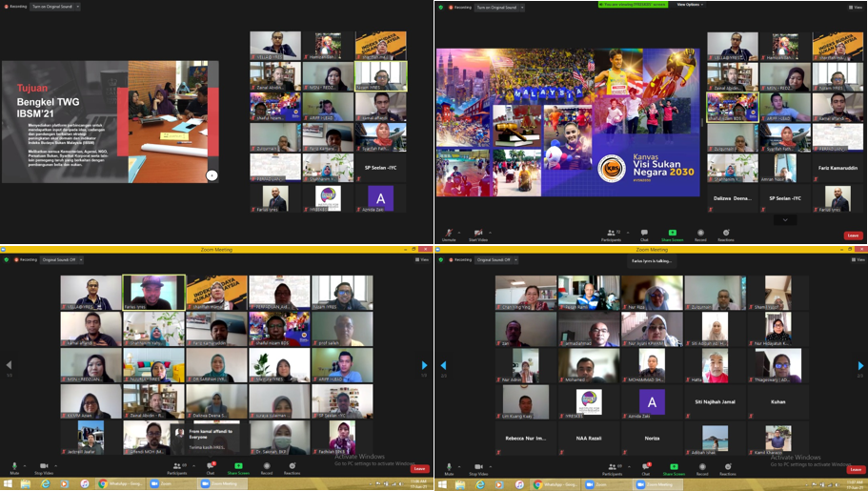Expand arrow beside Turn on Original Sound, Bengkel TWG window
Image resolution: width=868 pixels, height=491 pixels.
[77, 7]
